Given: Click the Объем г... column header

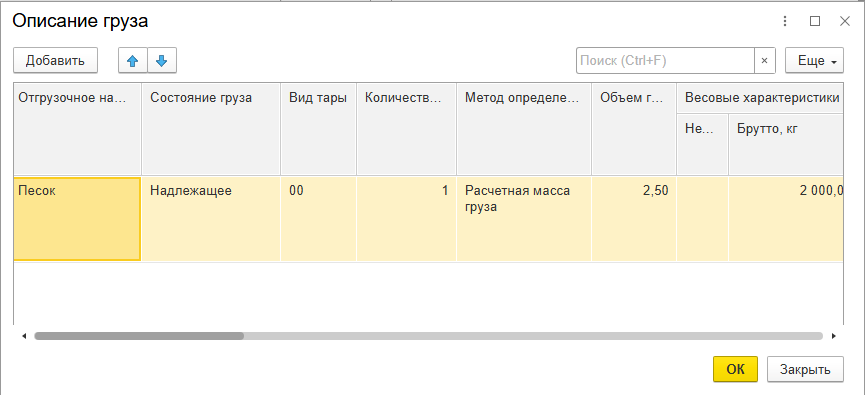Looking at the screenshot, I should point(634,129).
